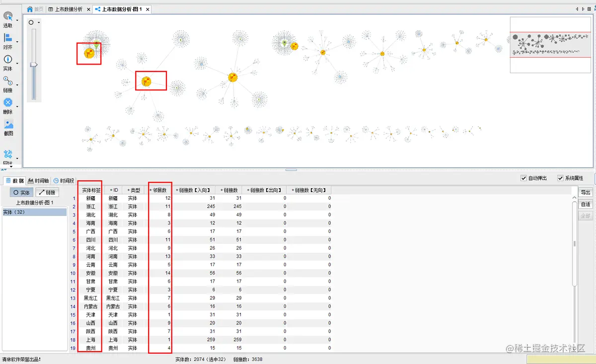Switch to the 上市数据分析-图1 tab
Image resolution: width=596 pixels, height=364 pixels.
click(x=122, y=9)
